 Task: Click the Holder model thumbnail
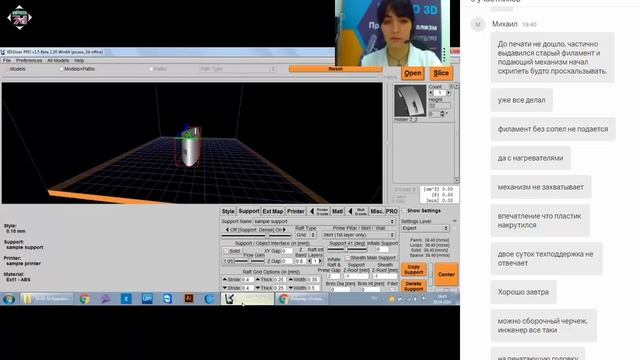pyautogui.click(x=410, y=101)
